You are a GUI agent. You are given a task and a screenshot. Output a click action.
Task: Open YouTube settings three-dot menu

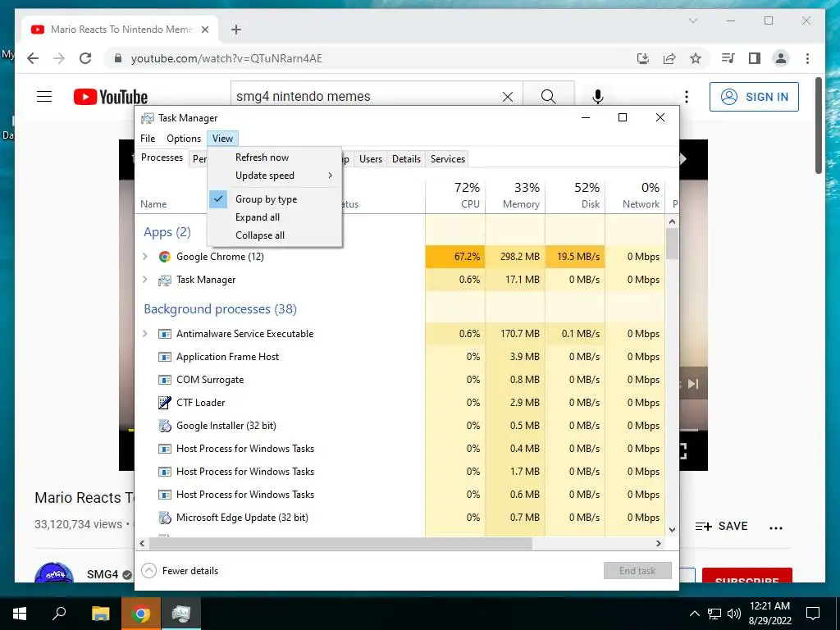coord(687,97)
